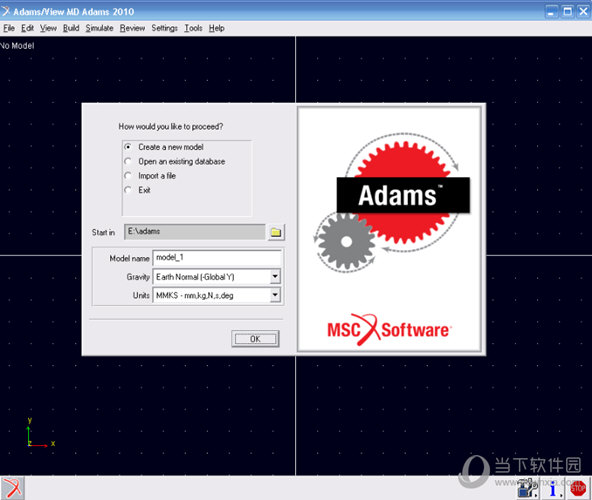Open the View menu
Image resolution: width=592 pixels, height=500 pixels.
pos(48,28)
